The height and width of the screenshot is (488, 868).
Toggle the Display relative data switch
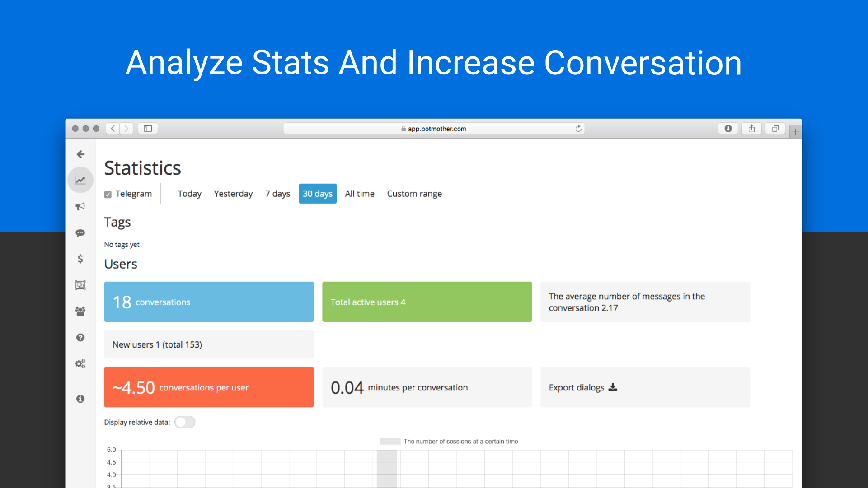[x=185, y=422]
